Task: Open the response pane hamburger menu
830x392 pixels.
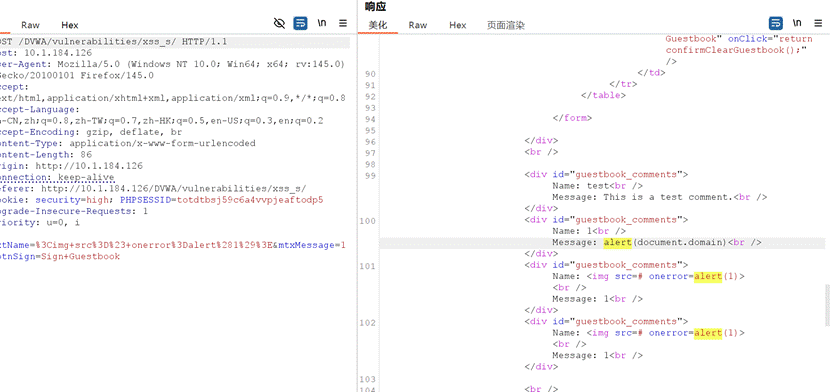Action: (818, 23)
